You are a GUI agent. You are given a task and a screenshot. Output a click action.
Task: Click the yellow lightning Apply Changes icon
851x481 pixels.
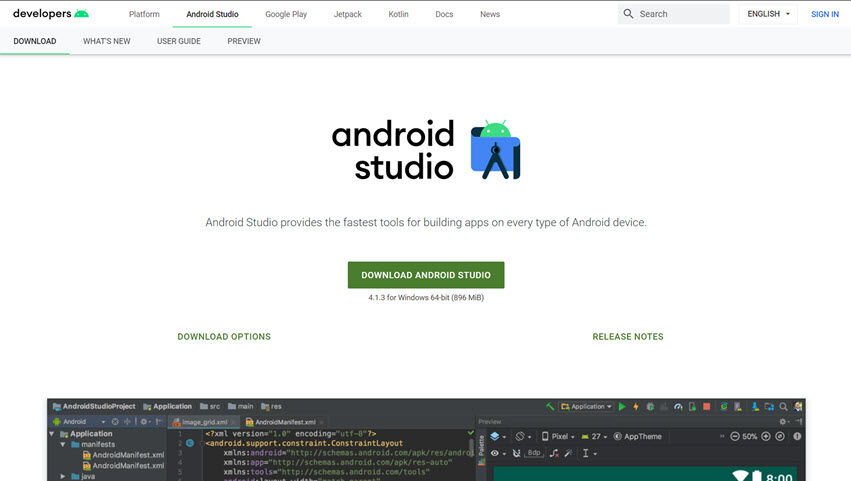636,407
